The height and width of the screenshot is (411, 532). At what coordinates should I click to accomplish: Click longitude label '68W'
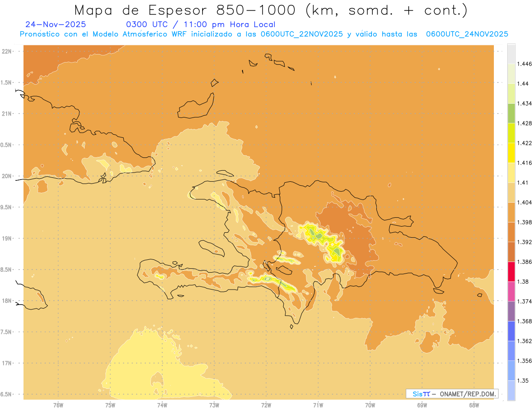click(x=474, y=405)
